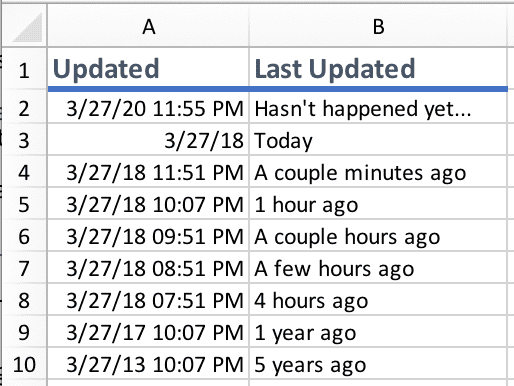Select row 1 header

(x=24, y=69)
